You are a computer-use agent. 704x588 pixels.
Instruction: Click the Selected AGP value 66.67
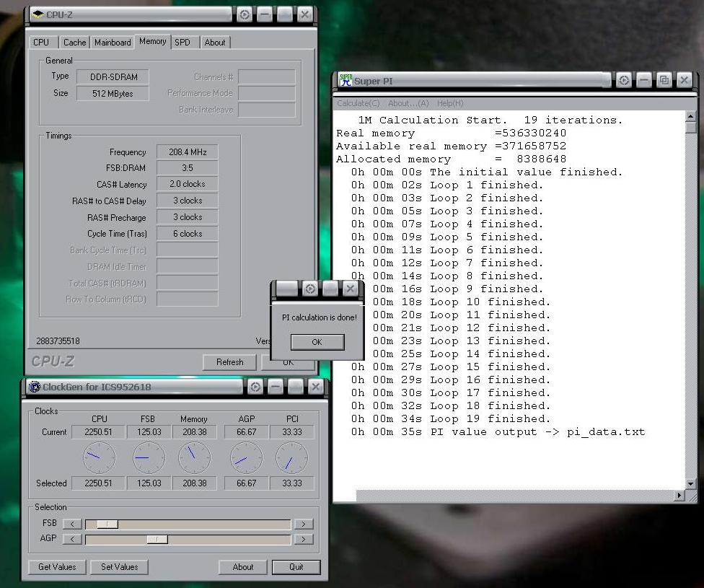pyautogui.click(x=247, y=483)
